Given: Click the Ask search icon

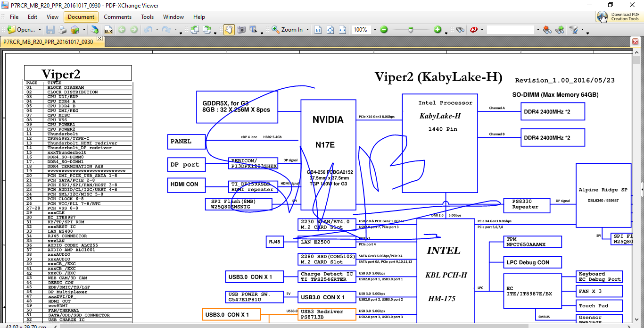Looking at the screenshot, I should (x=473, y=30).
